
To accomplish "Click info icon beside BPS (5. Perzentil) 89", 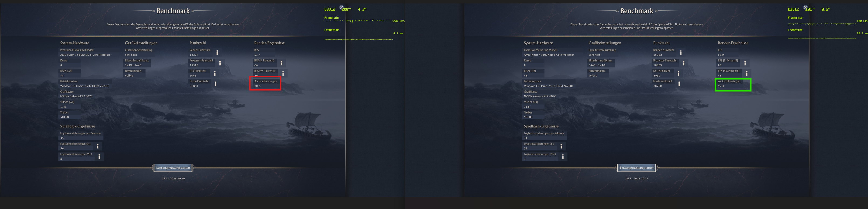I will click(745, 63).
